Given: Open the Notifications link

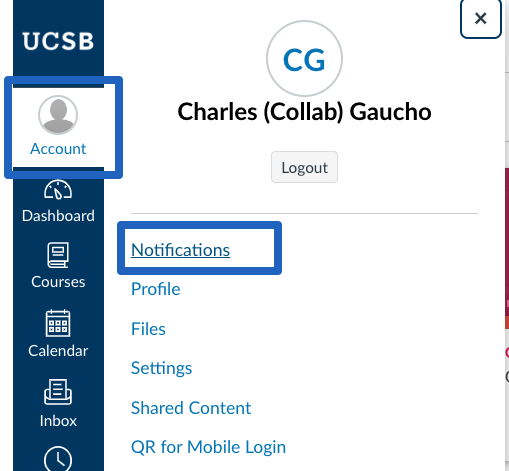Looking at the screenshot, I should 180,250.
